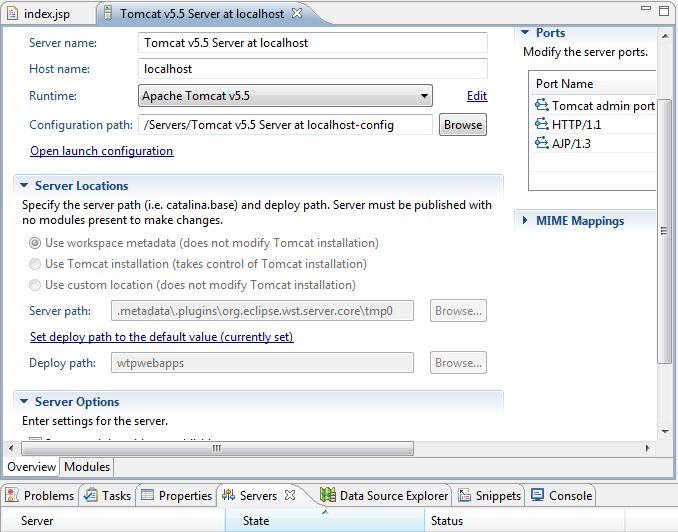
Task: Click the Servers view icon
Action: (x=228, y=495)
